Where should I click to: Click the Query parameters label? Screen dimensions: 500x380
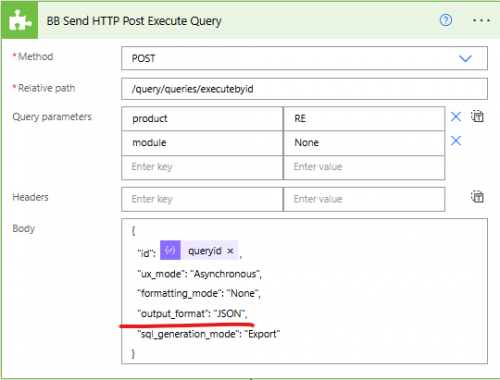[x=52, y=117]
